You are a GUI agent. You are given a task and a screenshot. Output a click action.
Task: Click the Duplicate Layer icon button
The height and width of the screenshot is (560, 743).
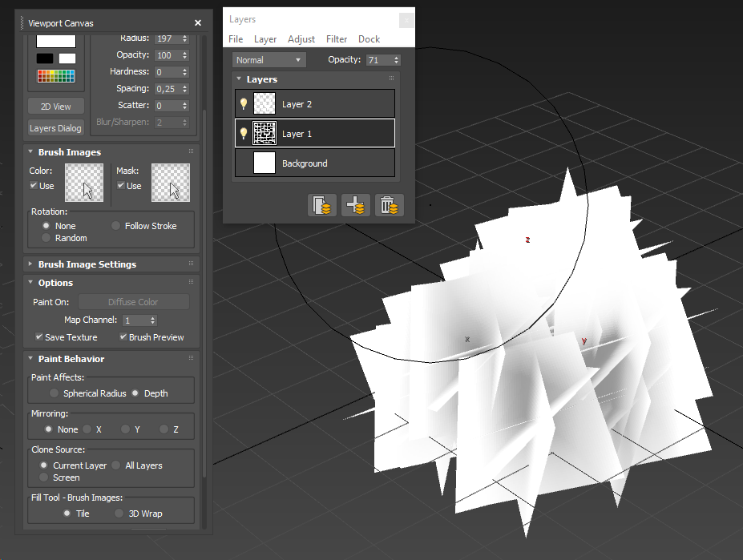point(321,206)
